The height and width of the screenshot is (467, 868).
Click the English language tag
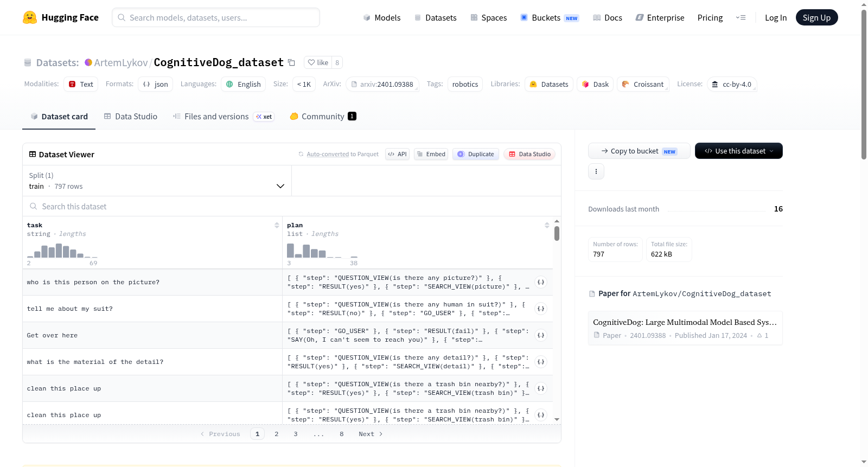pyautogui.click(x=243, y=84)
